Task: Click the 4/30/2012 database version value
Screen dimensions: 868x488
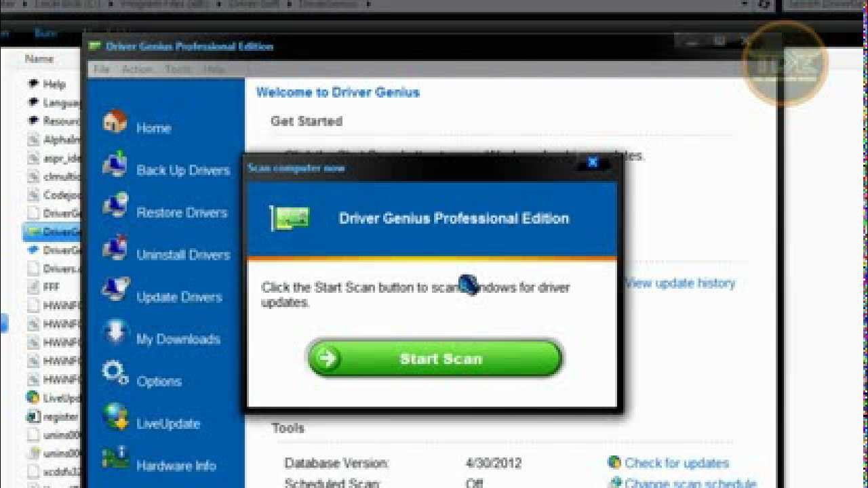Action: click(493, 464)
